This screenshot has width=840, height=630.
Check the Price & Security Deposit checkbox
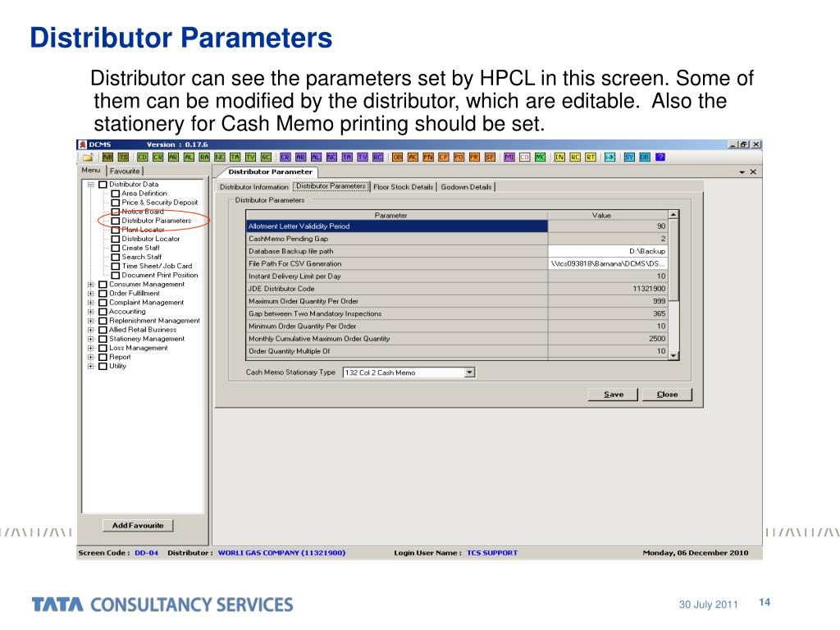(115, 203)
